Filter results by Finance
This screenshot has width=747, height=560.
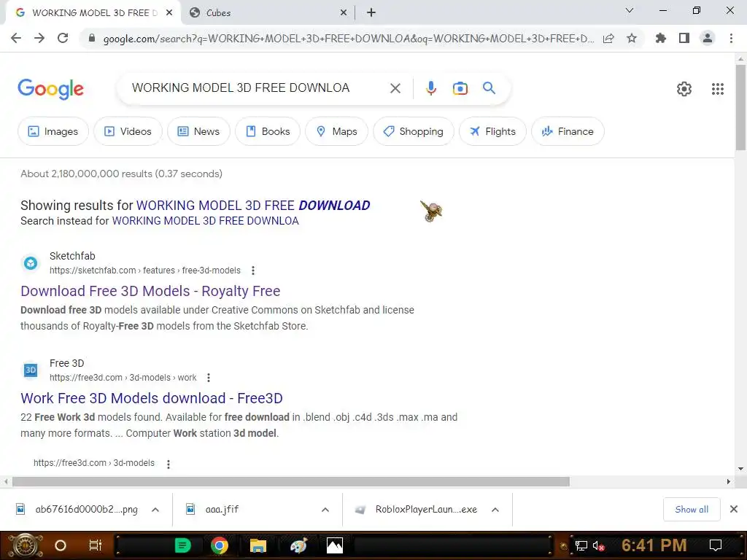[568, 131]
